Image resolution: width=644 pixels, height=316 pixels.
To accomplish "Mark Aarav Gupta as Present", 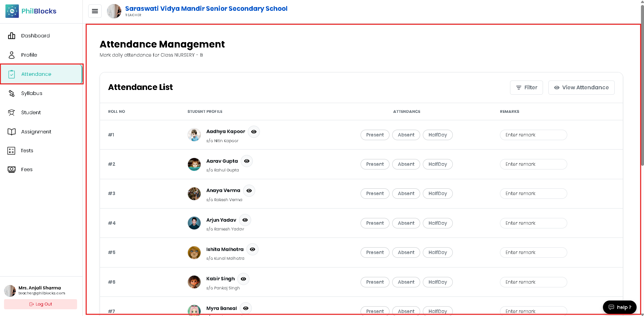I will pyautogui.click(x=375, y=164).
